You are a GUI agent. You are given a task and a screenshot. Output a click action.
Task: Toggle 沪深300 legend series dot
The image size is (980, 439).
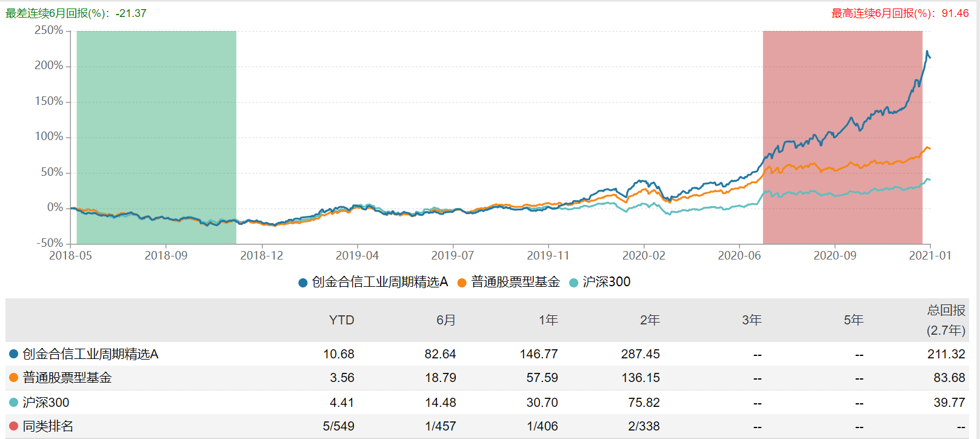coord(573,283)
